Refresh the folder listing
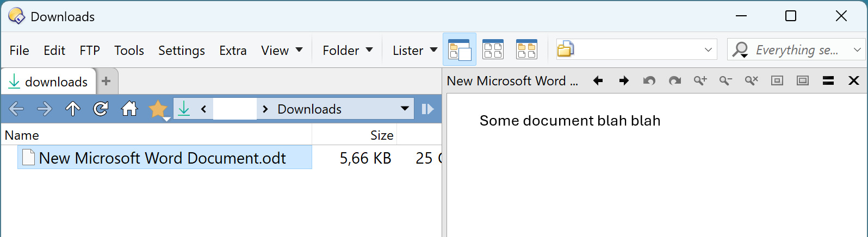 (x=101, y=109)
